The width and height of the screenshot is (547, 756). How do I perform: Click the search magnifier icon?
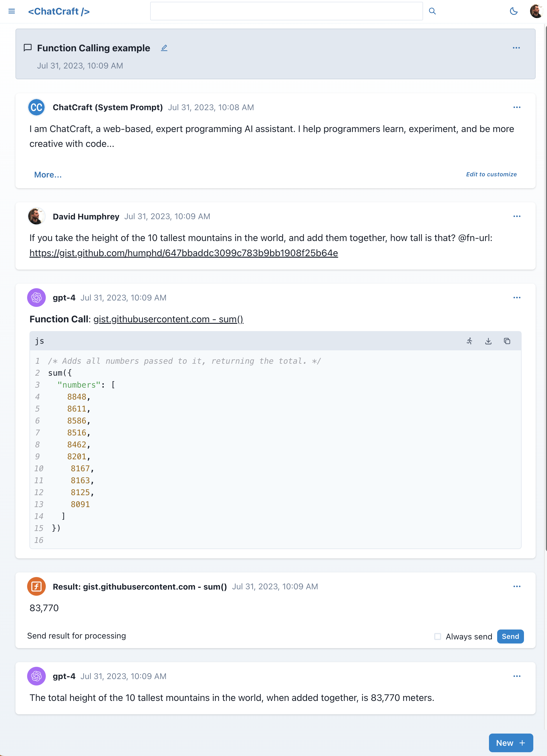(432, 11)
